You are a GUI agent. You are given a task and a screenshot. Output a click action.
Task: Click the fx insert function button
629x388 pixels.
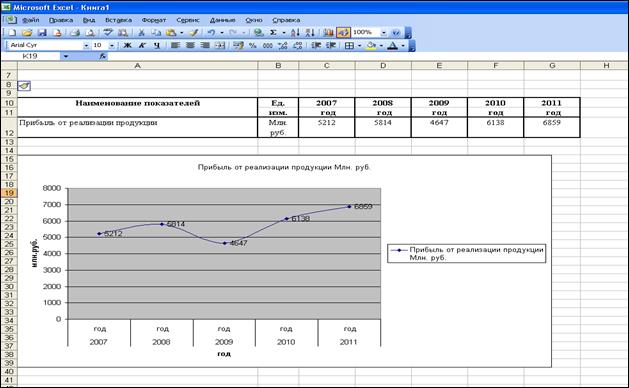(x=103, y=56)
